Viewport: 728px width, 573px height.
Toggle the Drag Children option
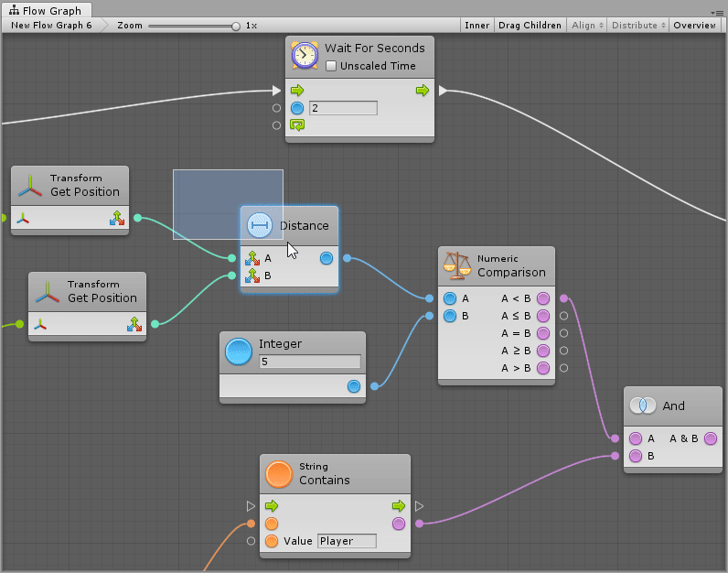click(530, 26)
